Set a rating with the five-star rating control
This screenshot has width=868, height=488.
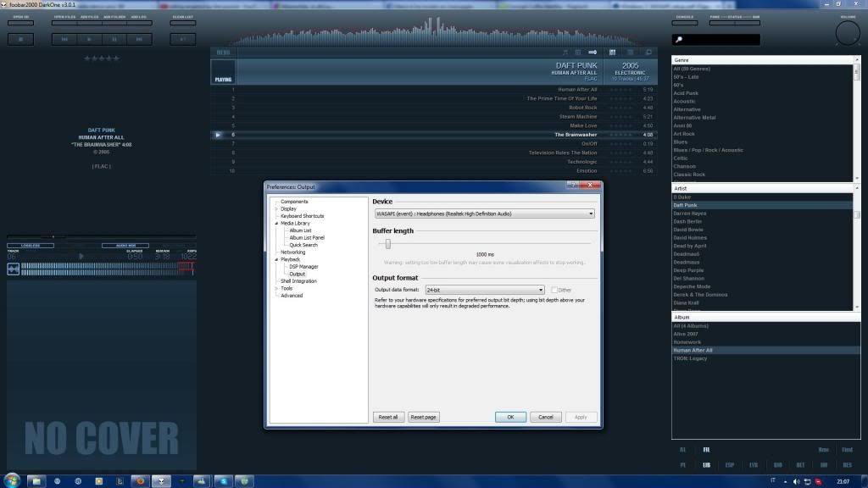point(102,58)
